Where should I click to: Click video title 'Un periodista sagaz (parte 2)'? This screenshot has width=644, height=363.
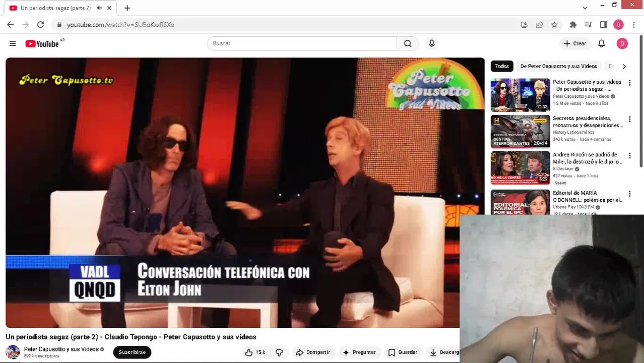click(x=131, y=337)
